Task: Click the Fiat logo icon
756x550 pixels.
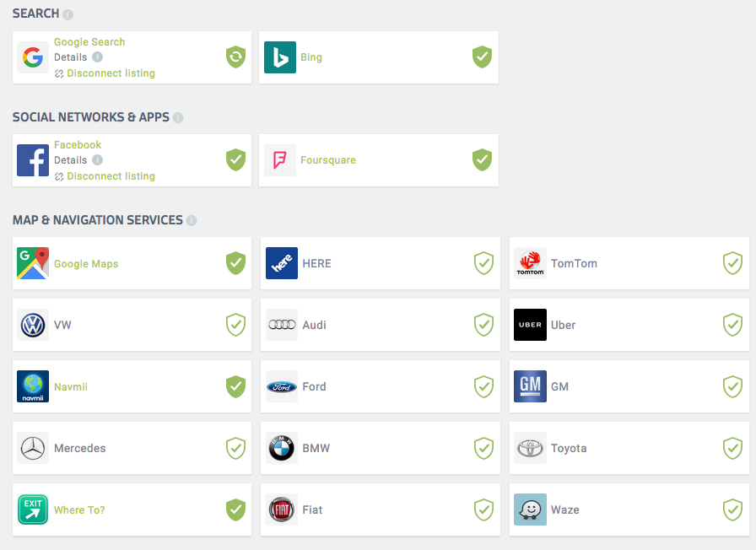Action: 282,510
